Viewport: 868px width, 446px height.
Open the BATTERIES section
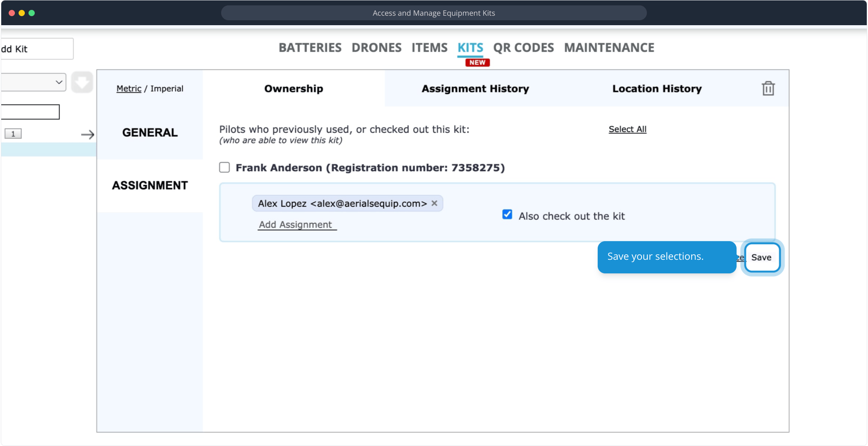click(310, 48)
